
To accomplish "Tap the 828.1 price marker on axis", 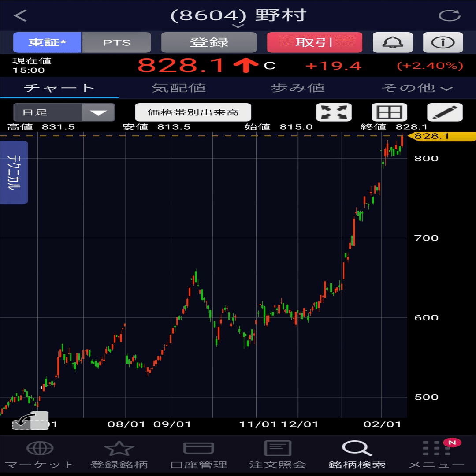I will point(442,136).
